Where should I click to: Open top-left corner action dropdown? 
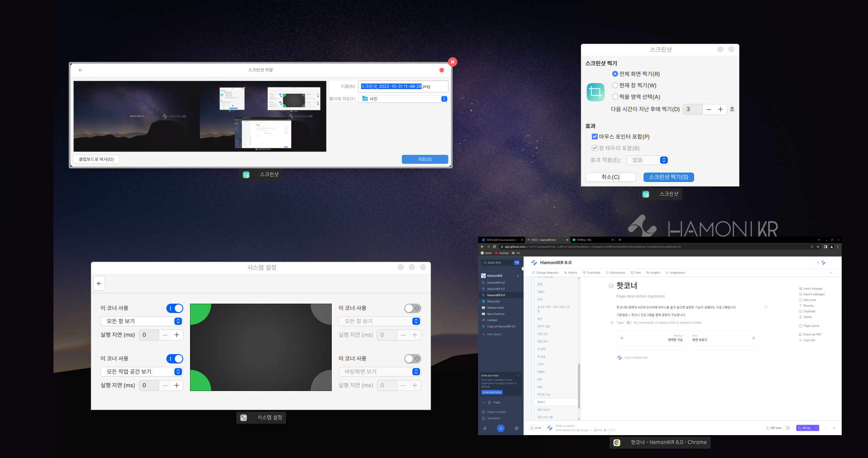coord(142,321)
